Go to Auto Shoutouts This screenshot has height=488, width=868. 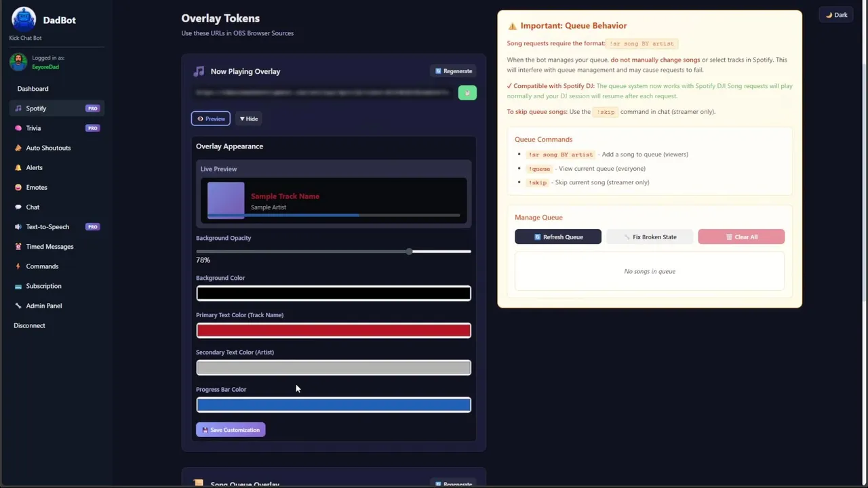(x=48, y=148)
